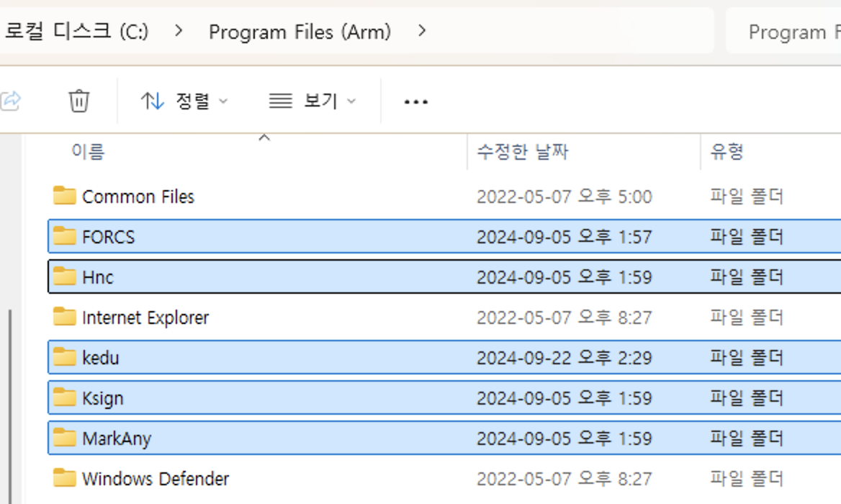Click the Ksign name text
The image size is (841, 504).
tap(102, 399)
